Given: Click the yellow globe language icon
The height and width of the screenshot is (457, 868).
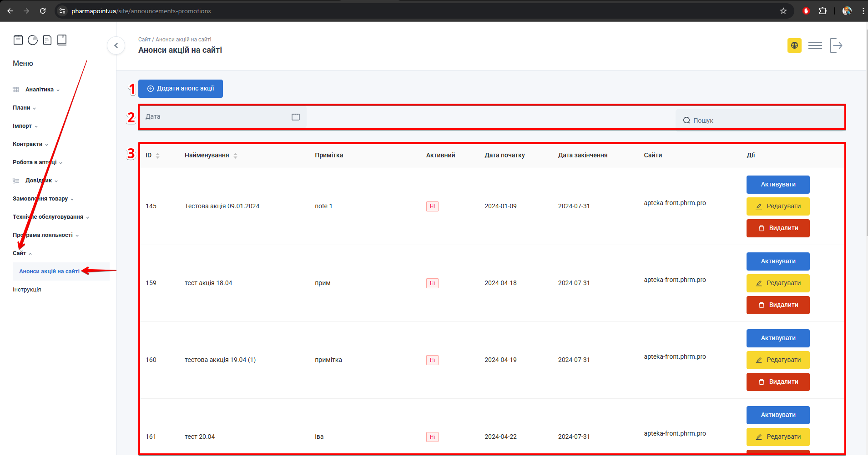Looking at the screenshot, I should pyautogui.click(x=794, y=45).
